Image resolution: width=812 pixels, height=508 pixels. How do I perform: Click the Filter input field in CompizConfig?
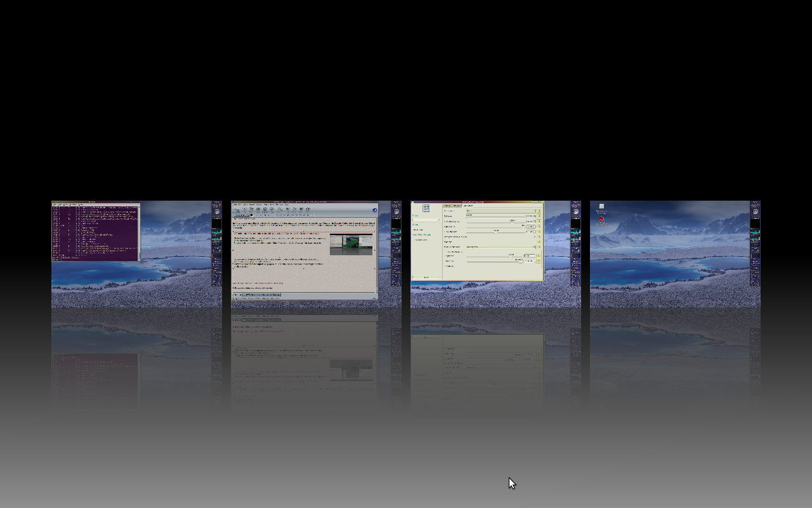click(x=426, y=220)
